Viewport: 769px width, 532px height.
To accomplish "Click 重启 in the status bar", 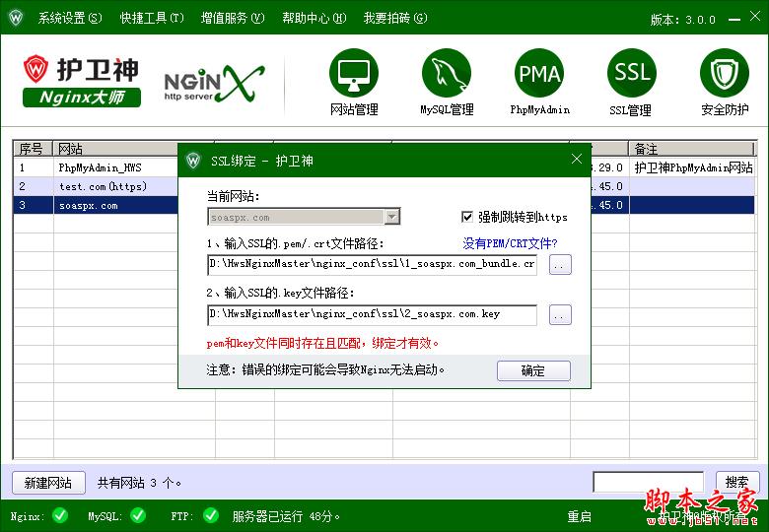I will (579, 516).
